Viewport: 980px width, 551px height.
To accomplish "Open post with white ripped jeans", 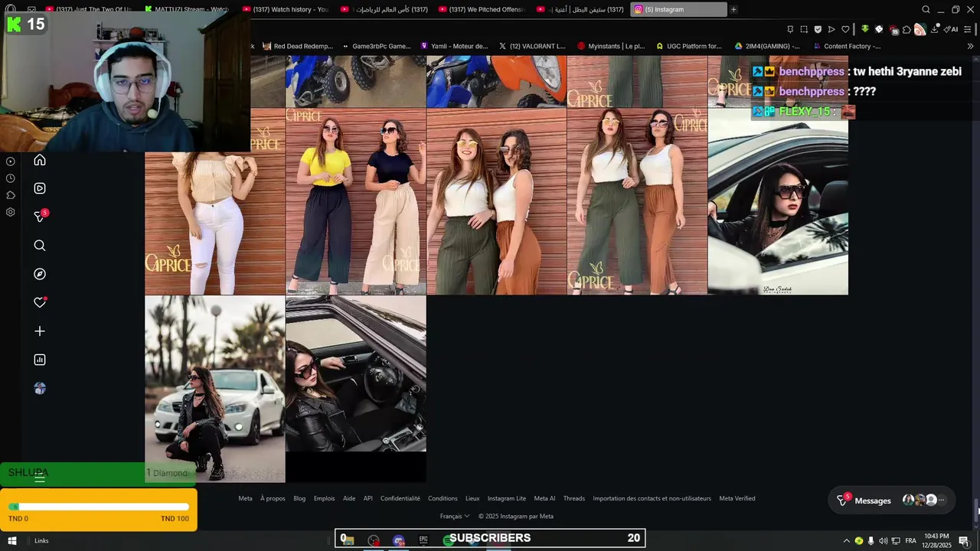I will (215, 223).
